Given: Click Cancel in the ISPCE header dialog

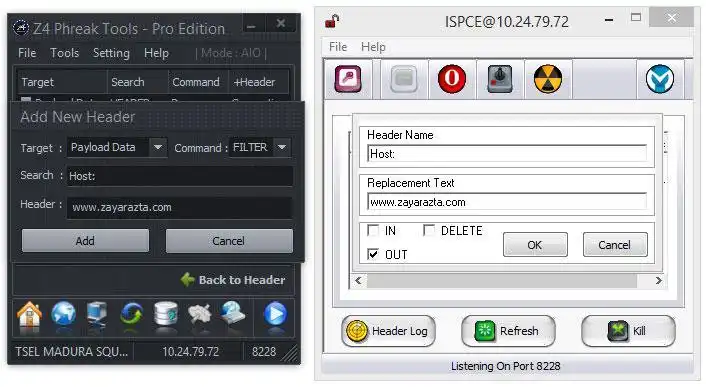Looking at the screenshot, I should (615, 245).
